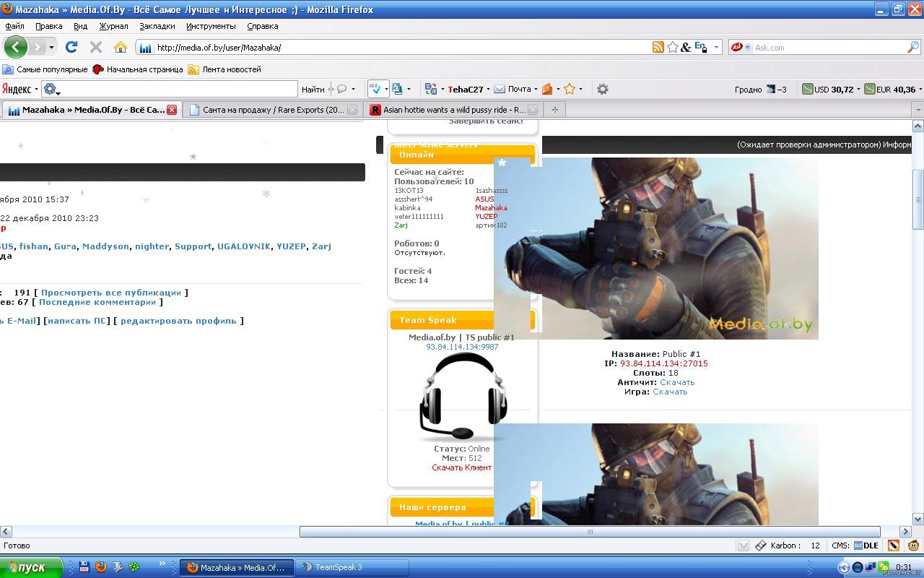Click the gear icon in Yandex search box
The width and height of the screenshot is (924, 578).
point(50,89)
